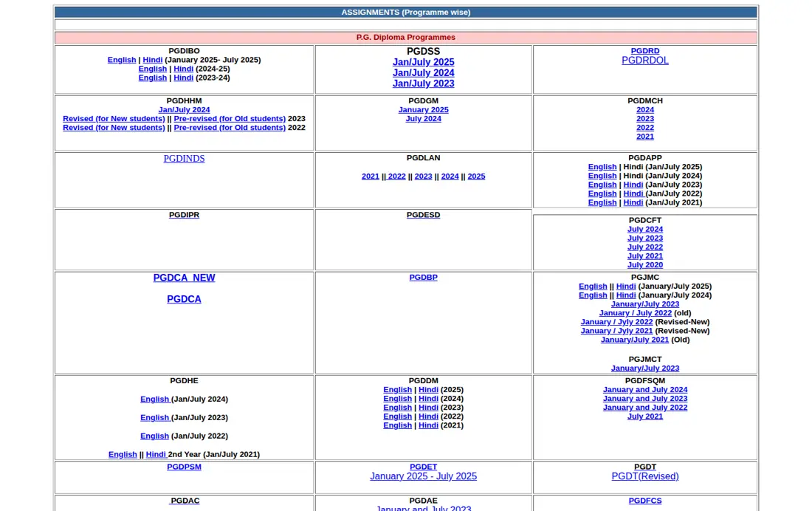The width and height of the screenshot is (812, 511).
Task: Open PGDCFT July 2024 link
Action: (x=644, y=229)
